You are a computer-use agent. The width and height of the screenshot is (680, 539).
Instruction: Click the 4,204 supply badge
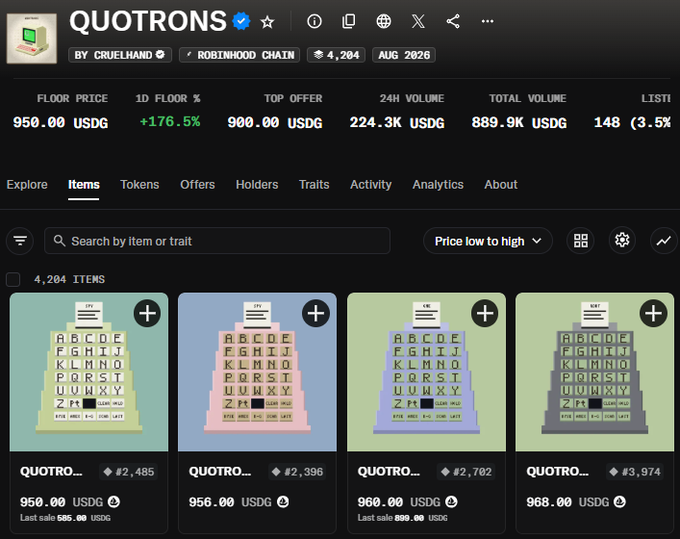336,55
